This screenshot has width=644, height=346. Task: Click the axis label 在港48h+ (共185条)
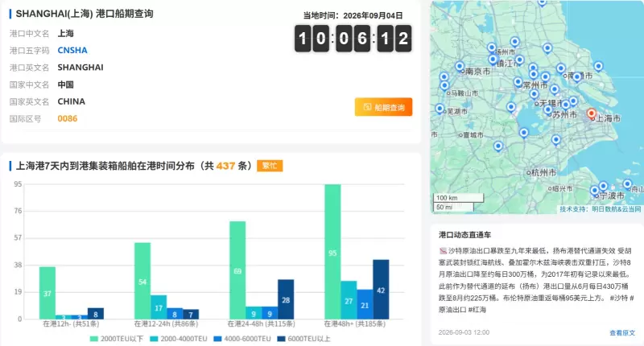coord(355,323)
